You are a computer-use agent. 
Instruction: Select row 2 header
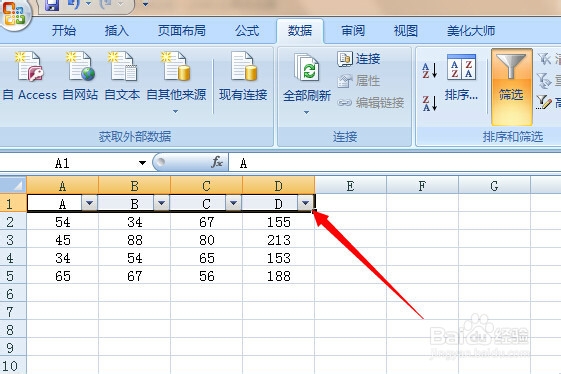13,222
